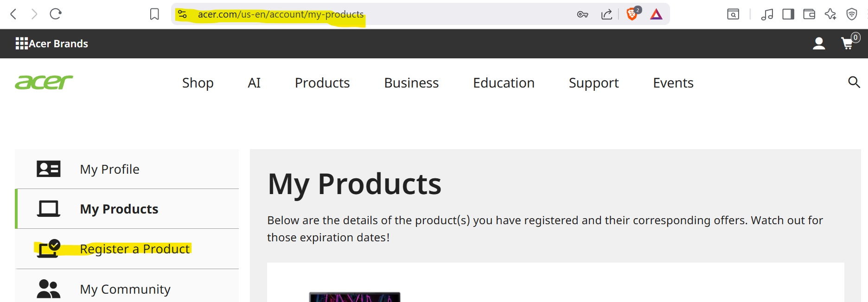Screen dimensions: 868x302
Task: Toggle the browser sidebar panel
Action: coord(788,14)
